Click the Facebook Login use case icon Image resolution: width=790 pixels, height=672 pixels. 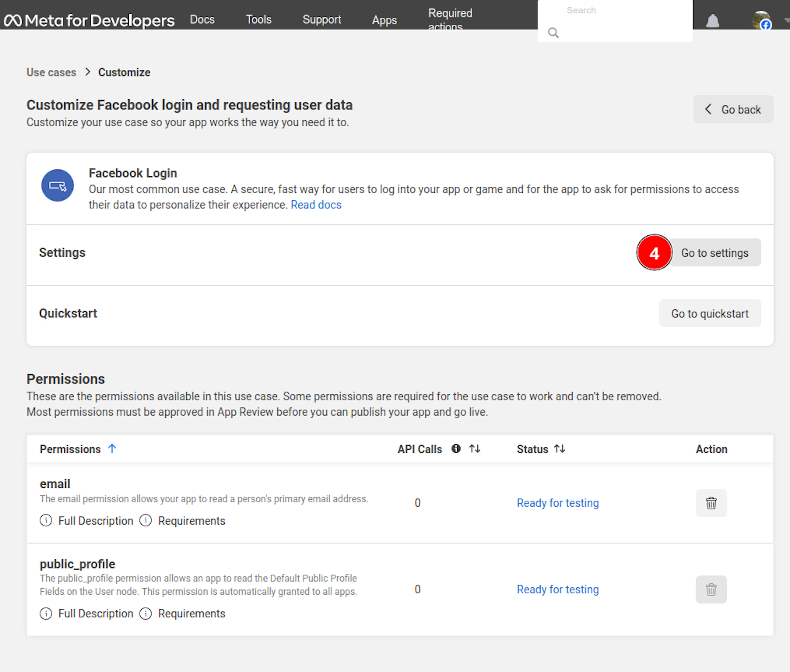(x=57, y=185)
